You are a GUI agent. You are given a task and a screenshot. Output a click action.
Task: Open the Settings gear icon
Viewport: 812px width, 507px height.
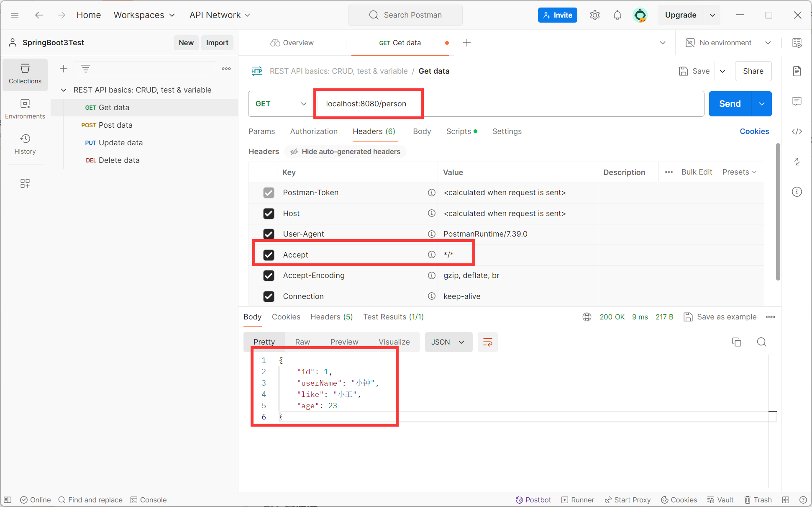(594, 15)
